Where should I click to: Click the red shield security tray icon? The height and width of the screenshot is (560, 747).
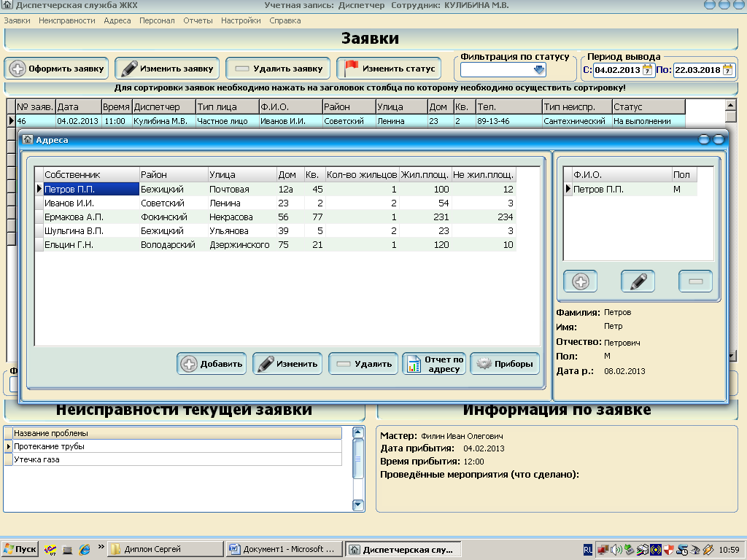click(668, 550)
